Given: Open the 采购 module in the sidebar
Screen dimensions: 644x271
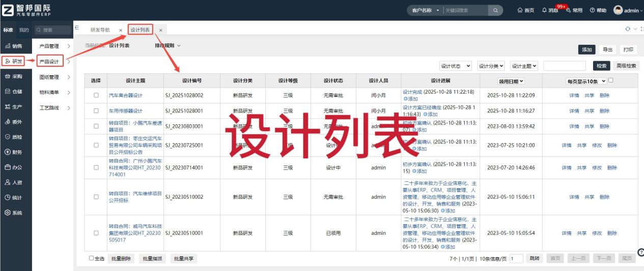Looking at the screenshot, I should click(x=14, y=76).
